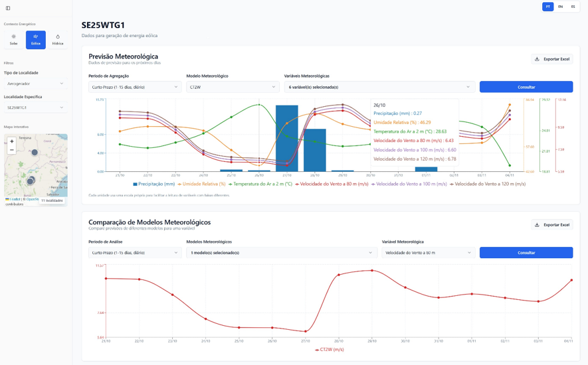Click the tall precipitation bar for 27/10

pyautogui.click(x=287, y=138)
